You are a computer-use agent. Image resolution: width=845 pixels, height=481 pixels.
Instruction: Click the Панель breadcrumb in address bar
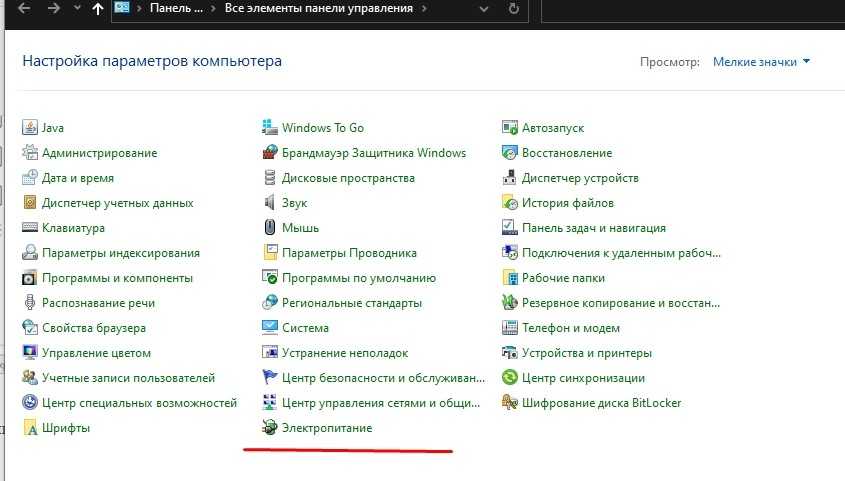pos(175,9)
